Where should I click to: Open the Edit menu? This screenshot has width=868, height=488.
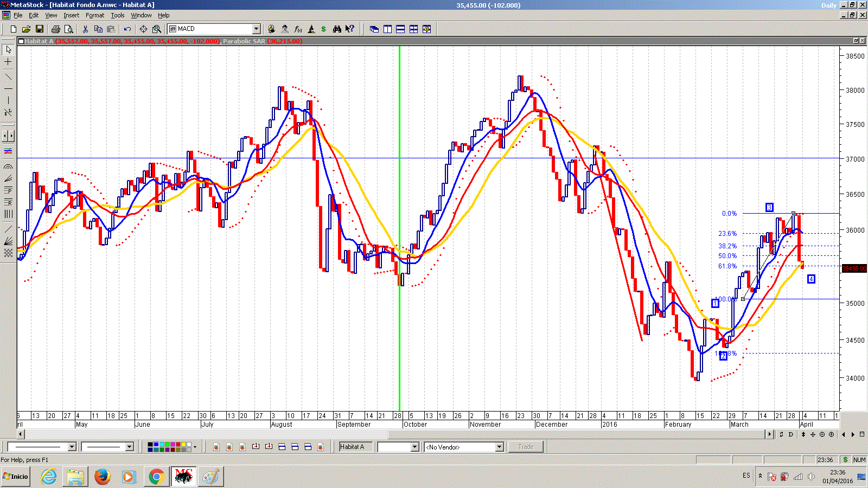click(x=34, y=15)
